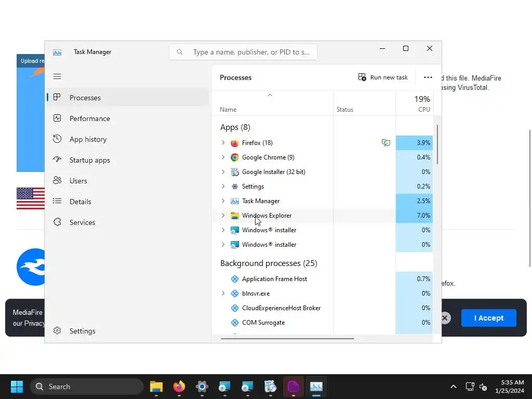Switch to Firefox from the taskbar
This screenshot has height=399, width=532.
coord(179,387)
